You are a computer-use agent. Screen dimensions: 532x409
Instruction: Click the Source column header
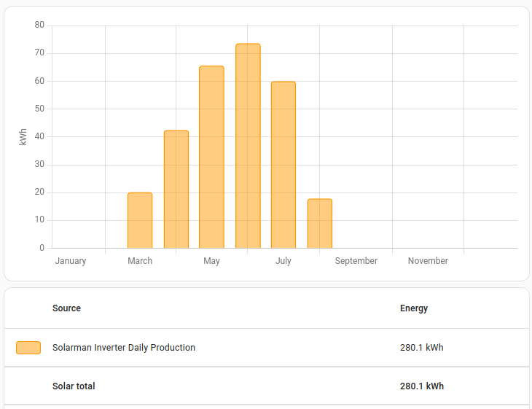click(66, 308)
